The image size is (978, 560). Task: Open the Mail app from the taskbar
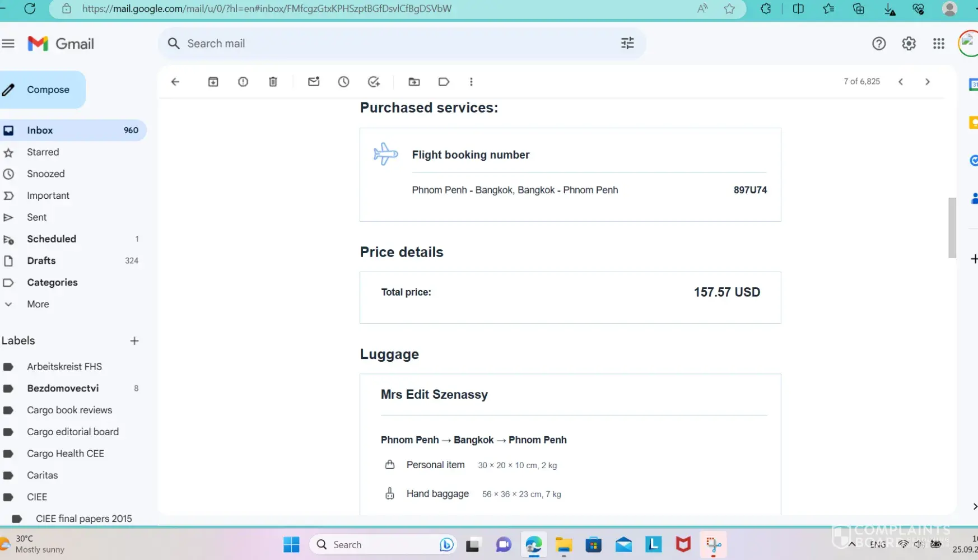(x=623, y=544)
